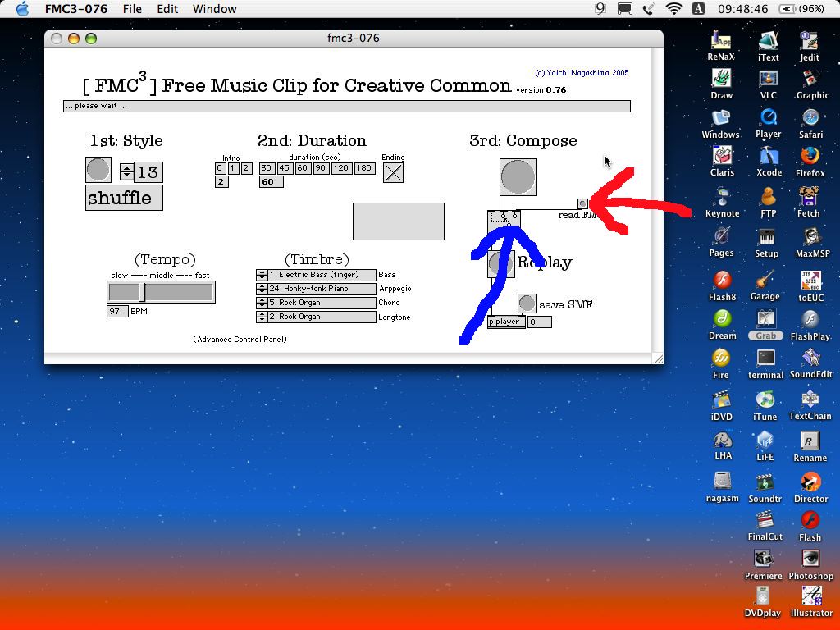Click the shuffle style name box
This screenshot has width=840, height=630.
pos(125,198)
